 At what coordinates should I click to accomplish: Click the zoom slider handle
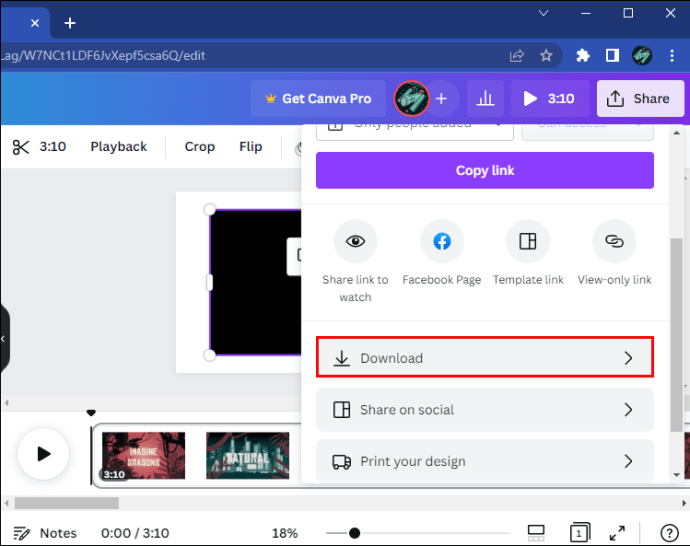click(x=354, y=533)
